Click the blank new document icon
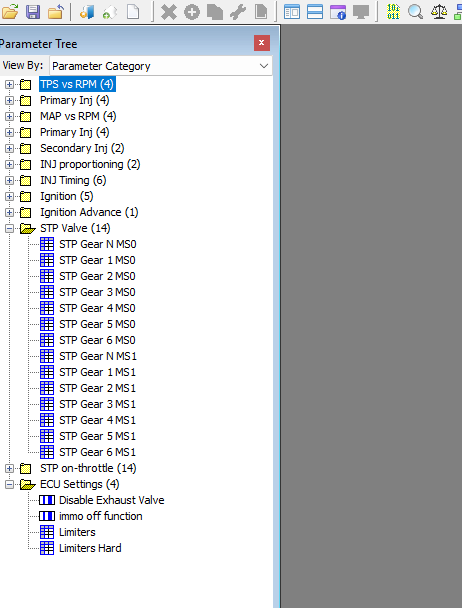 133,12
